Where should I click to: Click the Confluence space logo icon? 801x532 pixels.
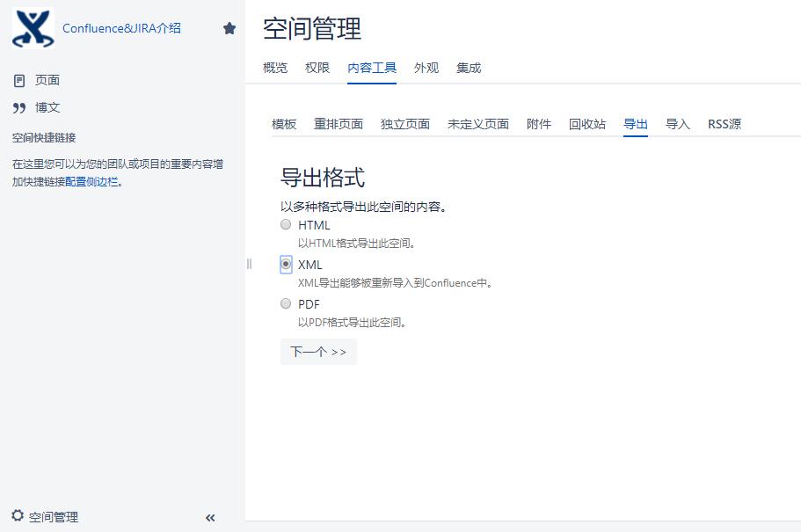coord(33,28)
